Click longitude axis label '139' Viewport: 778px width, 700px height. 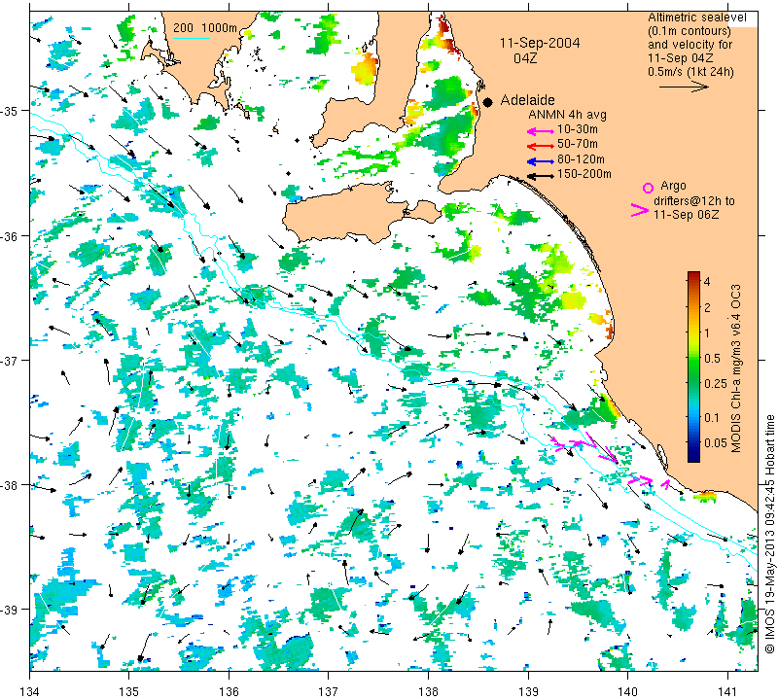pyautogui.click(x=528, y=690)
